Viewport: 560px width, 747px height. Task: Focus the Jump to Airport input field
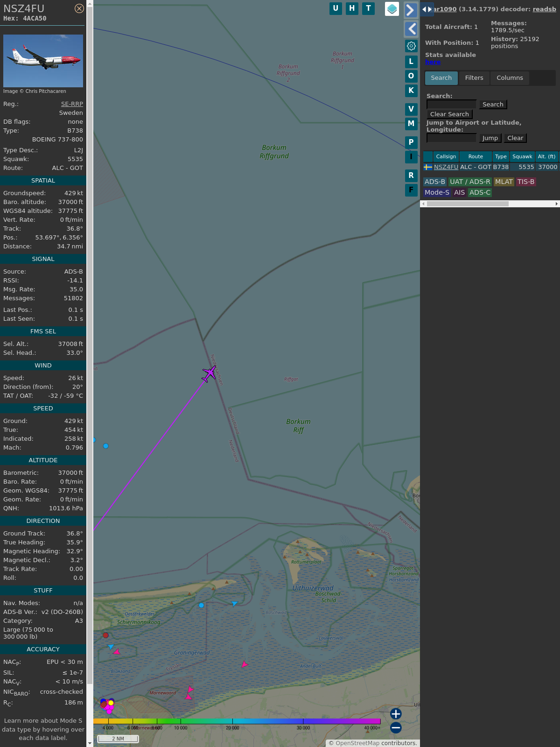(x=451, y=138)
